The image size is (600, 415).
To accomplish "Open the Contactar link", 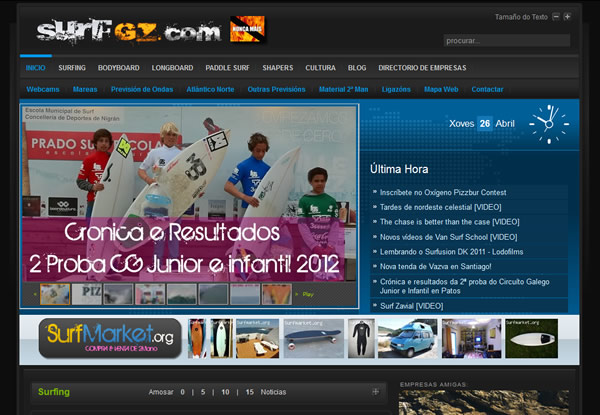I will pos(487,89).
